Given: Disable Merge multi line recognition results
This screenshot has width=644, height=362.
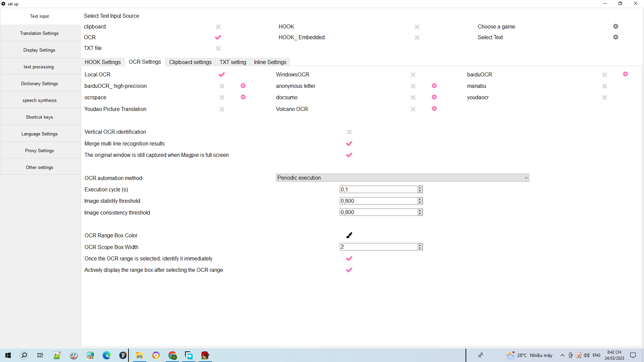Looking at the screenshot, I should click(349, 143).
